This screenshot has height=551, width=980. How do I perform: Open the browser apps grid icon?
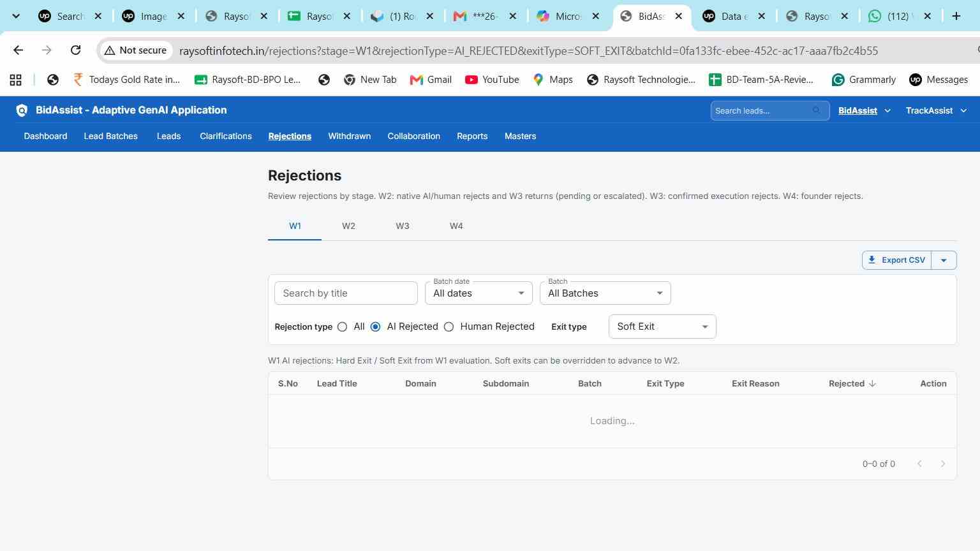pyautogui.click(x=15, y=80)
